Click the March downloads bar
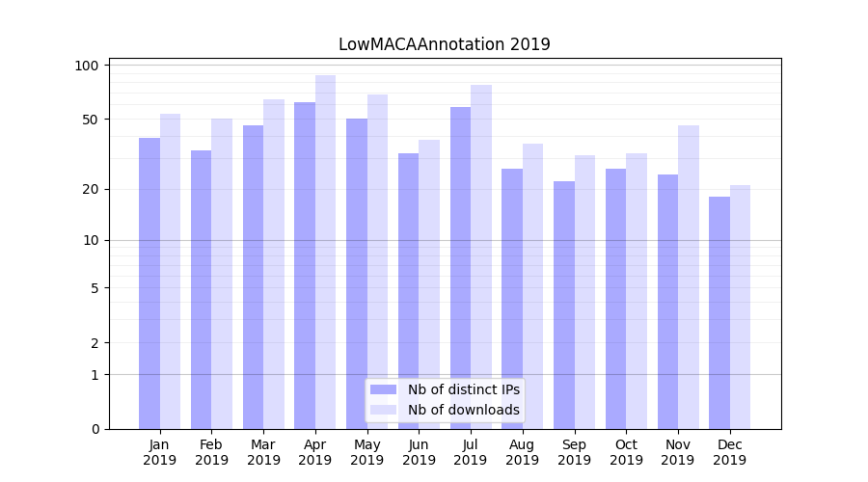 pyautogui.click(x=274, y=263)
